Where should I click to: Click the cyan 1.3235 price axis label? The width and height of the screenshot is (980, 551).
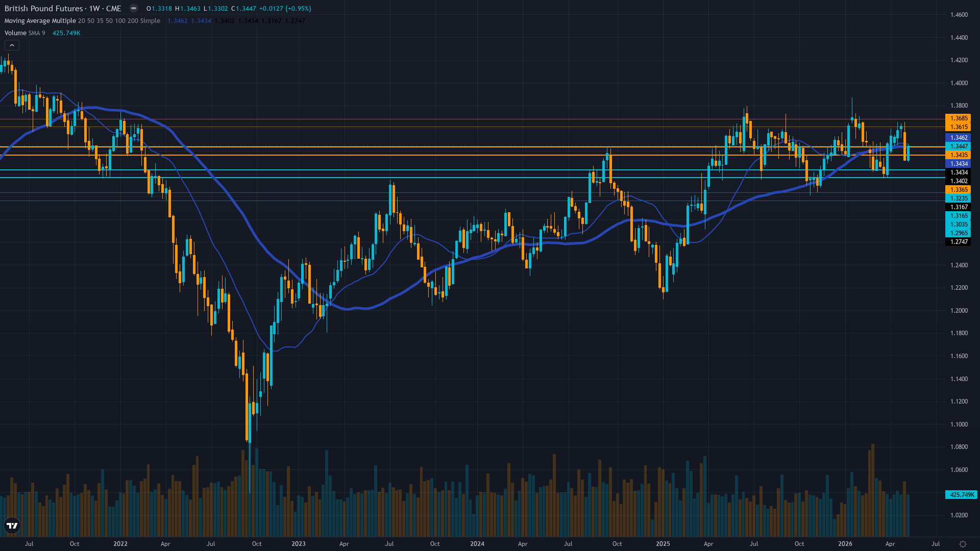coord(958,198)
